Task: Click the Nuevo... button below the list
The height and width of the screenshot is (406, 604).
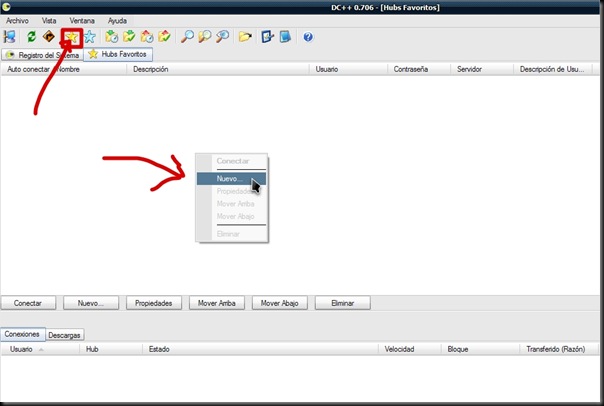Action: (x=91, y=303)
